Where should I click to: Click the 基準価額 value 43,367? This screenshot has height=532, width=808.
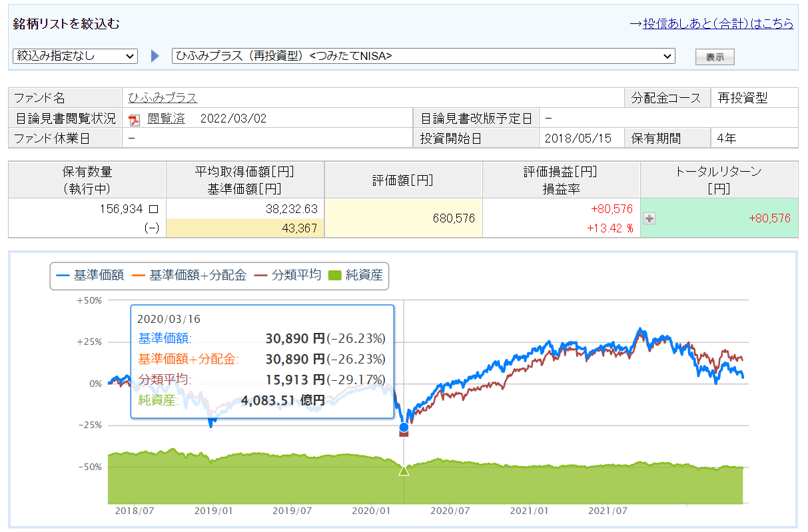pos(299,228)
